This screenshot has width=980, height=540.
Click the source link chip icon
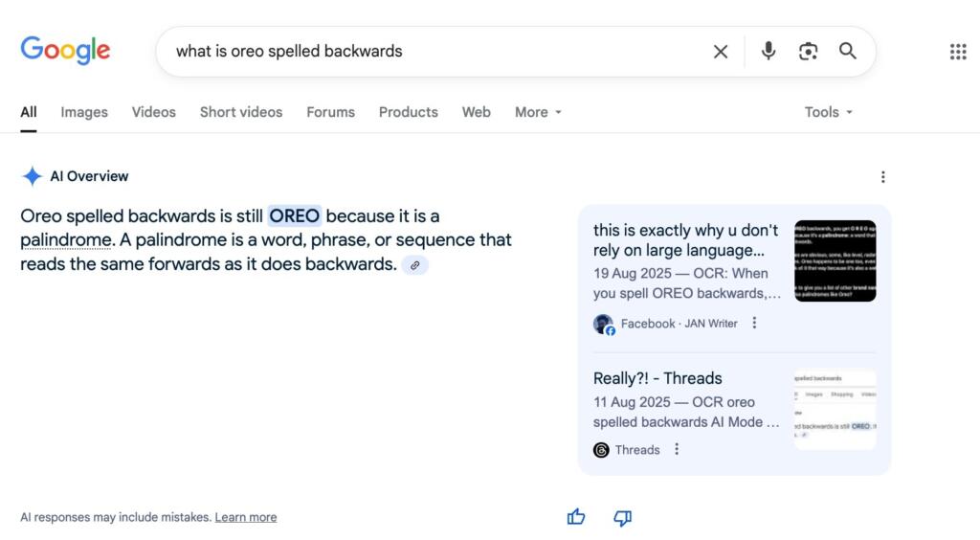coord(414,265)
